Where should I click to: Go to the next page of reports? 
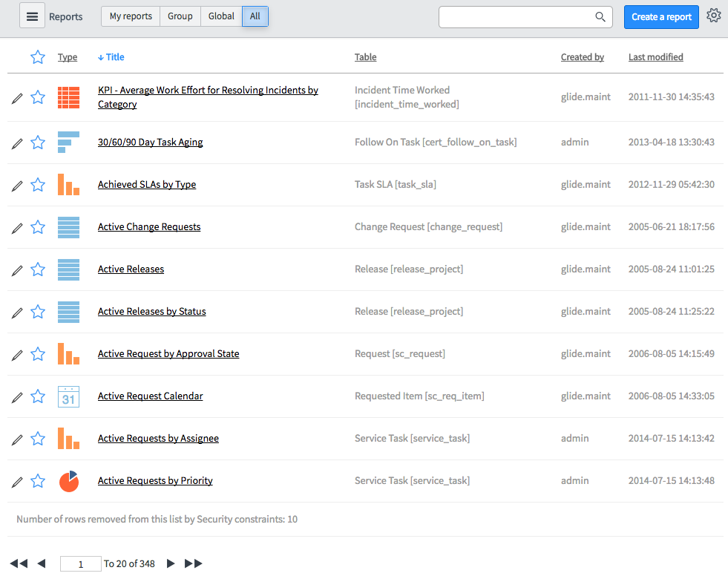[171, 563]
